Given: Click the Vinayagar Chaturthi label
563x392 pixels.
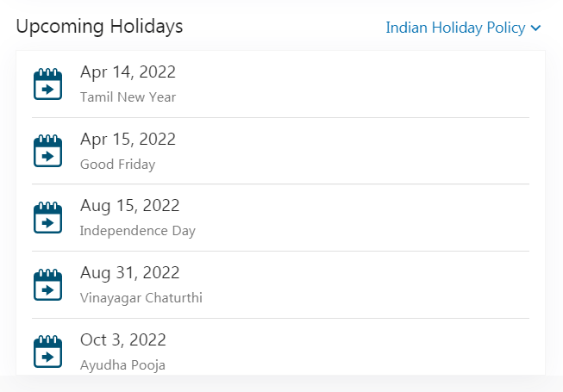Looking at the screenshot, I should (141, 298).
